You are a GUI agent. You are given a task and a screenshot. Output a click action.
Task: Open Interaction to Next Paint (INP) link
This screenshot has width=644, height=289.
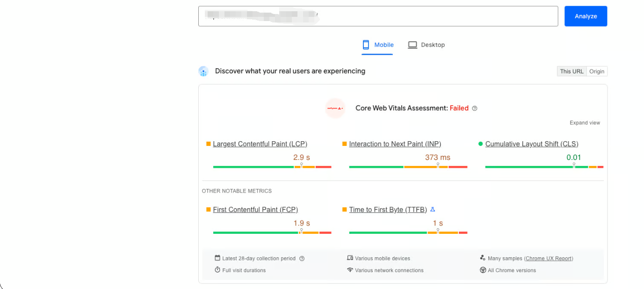[395, 144]
